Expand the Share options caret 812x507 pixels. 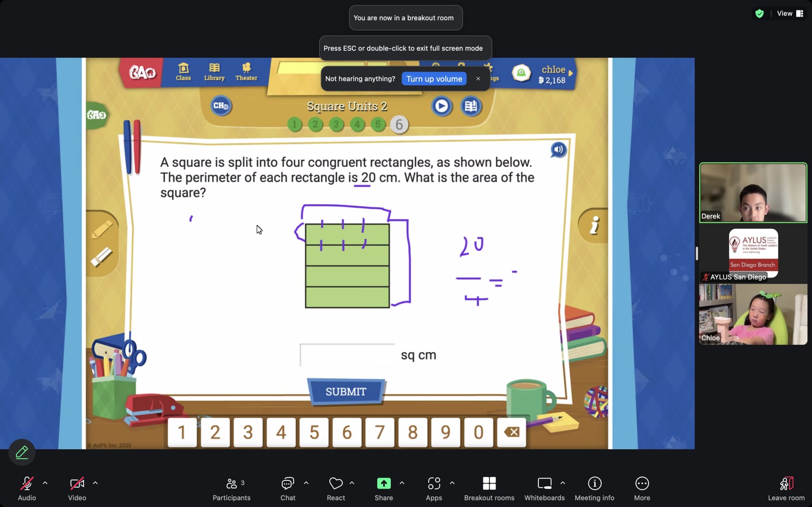point(402,483)
